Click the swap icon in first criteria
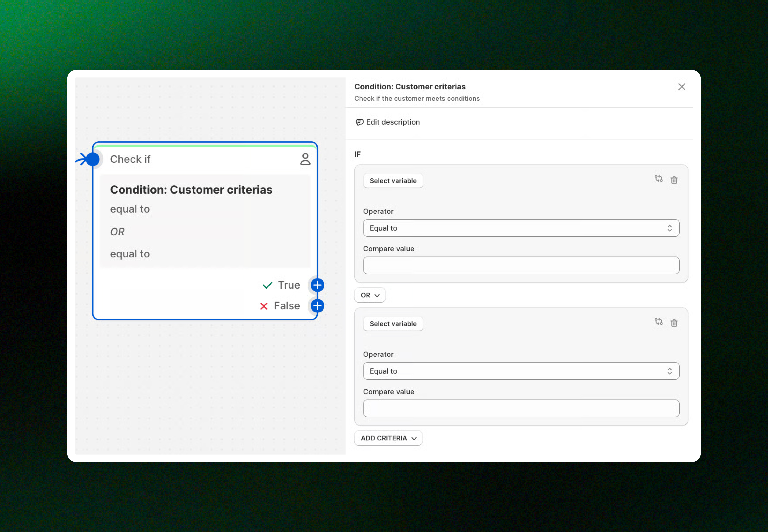 tap(658, 179)
